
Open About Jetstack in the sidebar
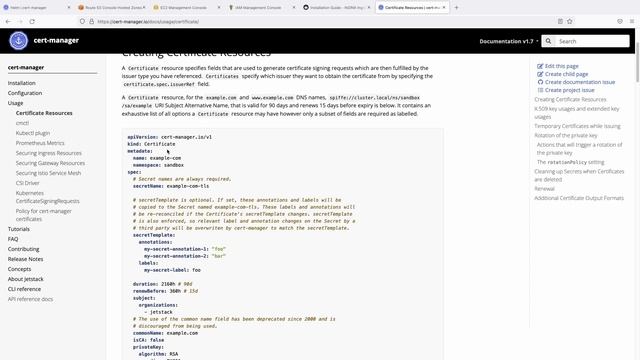pyautogui.click(x=25, y=279)
